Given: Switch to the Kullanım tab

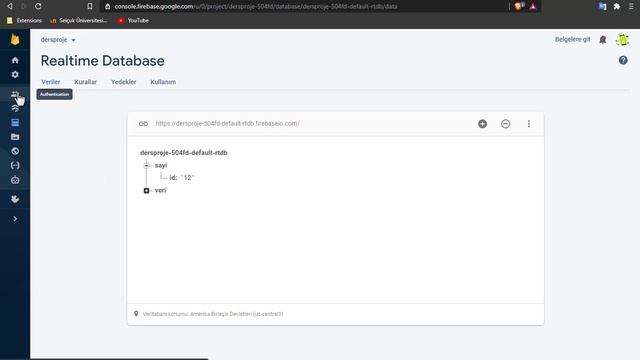Looking at the screenshot, I should click(x=163, y=82).
